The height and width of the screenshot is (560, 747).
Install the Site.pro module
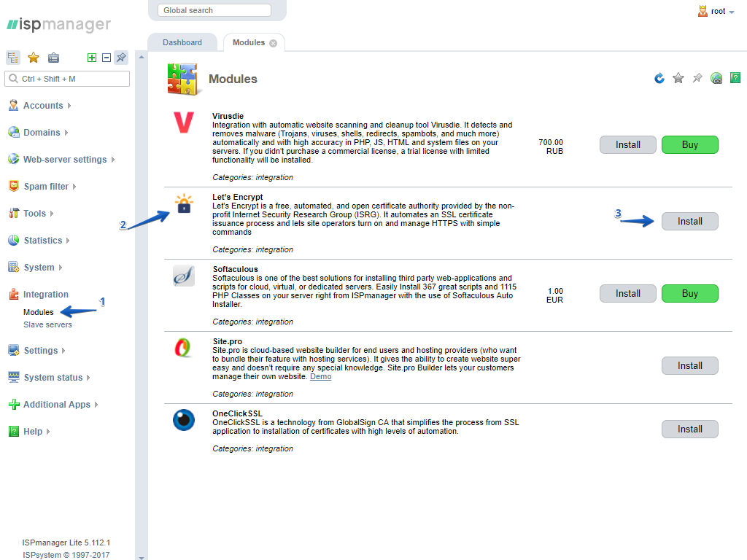point(689,366)
